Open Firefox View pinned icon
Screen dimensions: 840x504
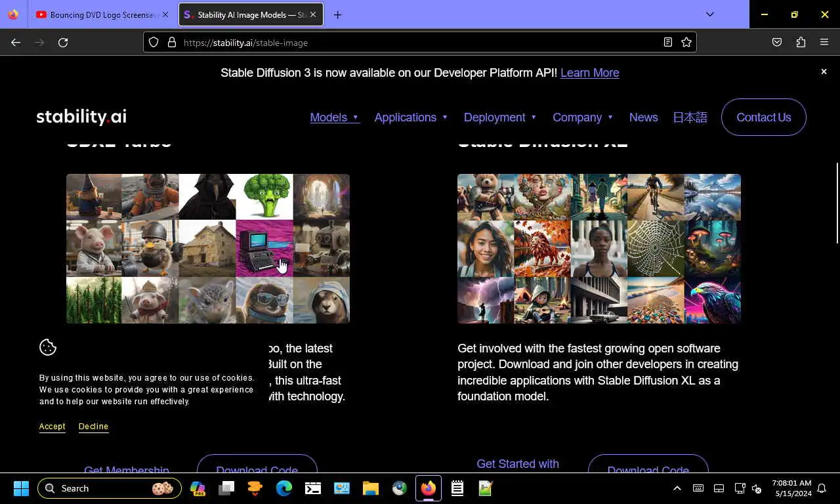click(13, 14)
